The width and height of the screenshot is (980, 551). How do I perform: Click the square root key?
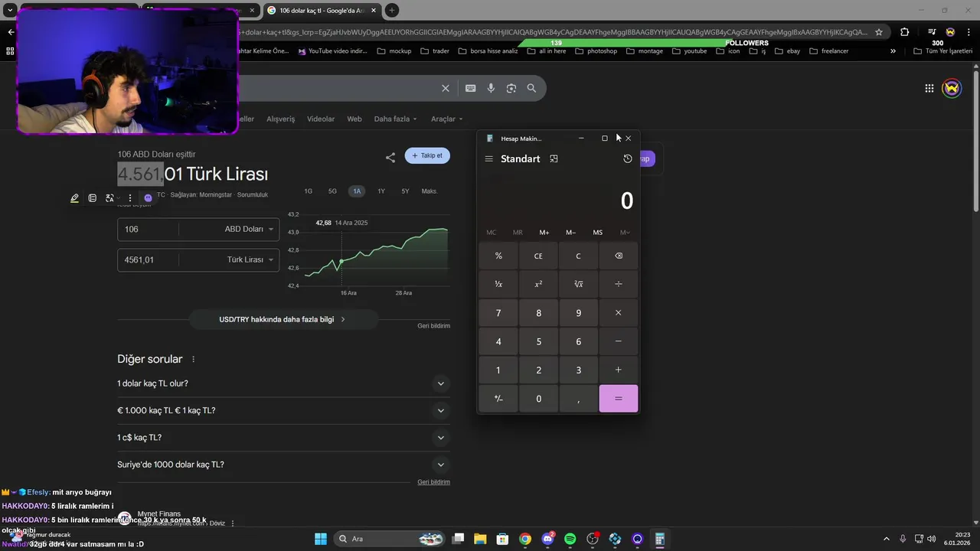[578, 284]
